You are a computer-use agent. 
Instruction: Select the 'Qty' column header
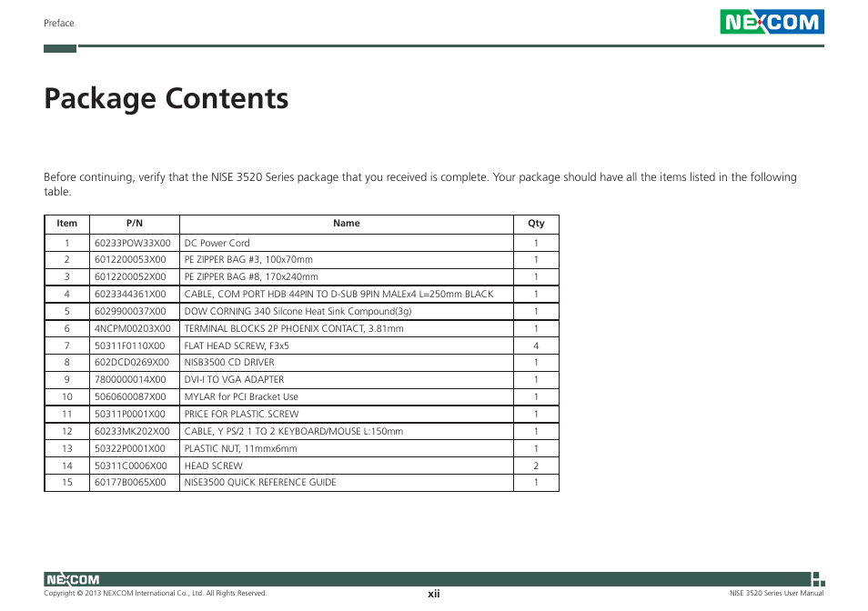click(536, 224)
